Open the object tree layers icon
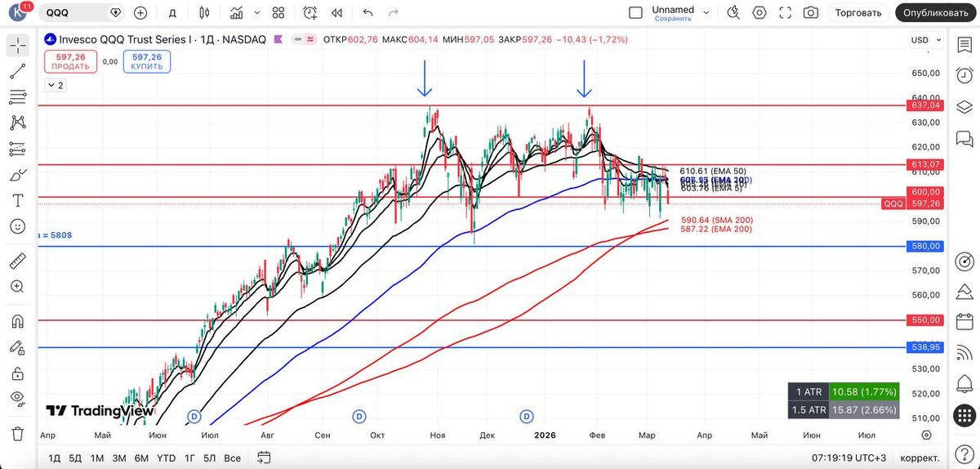This screenshot has height=469, width=980. point(965,105)
